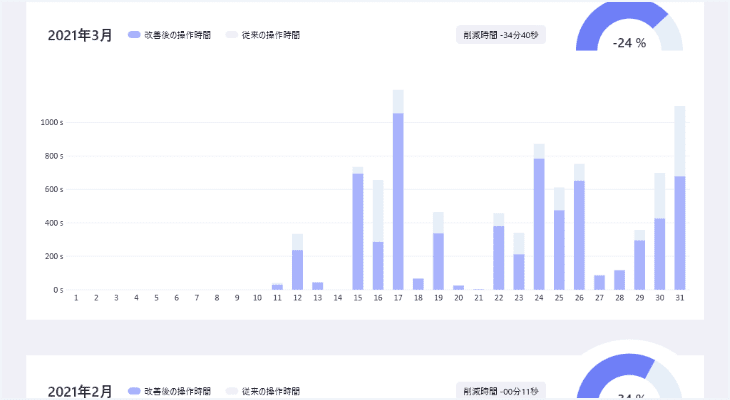Click day 15 blue bar

tap(358, 231)
